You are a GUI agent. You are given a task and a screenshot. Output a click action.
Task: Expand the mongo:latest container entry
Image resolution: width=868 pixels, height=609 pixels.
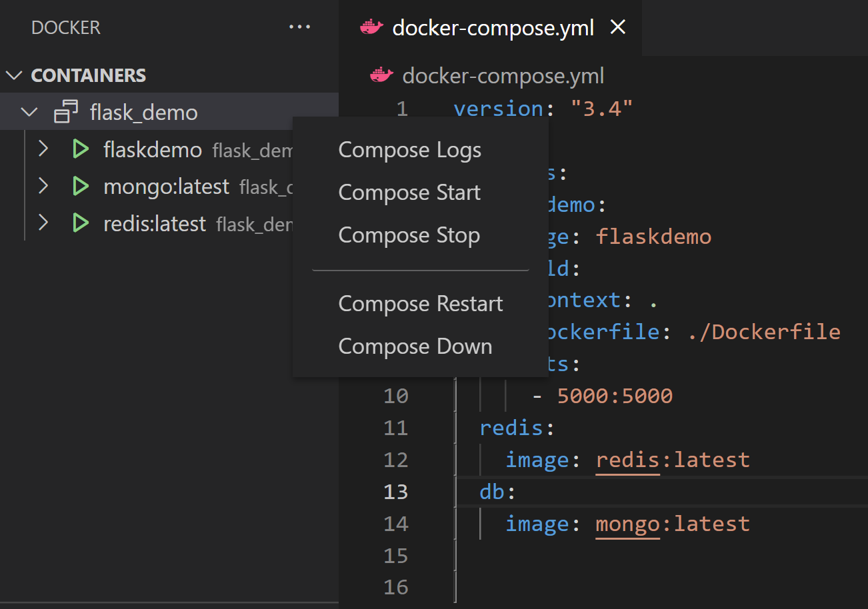click(43, 187)
